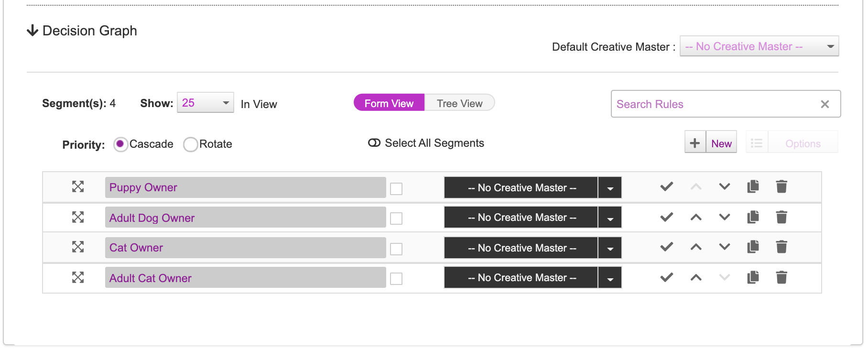Confirm the Adult Cat Owner segment checkmark
Image resolution: width=868 pixels, height=350 pixels.
[667, 277]
